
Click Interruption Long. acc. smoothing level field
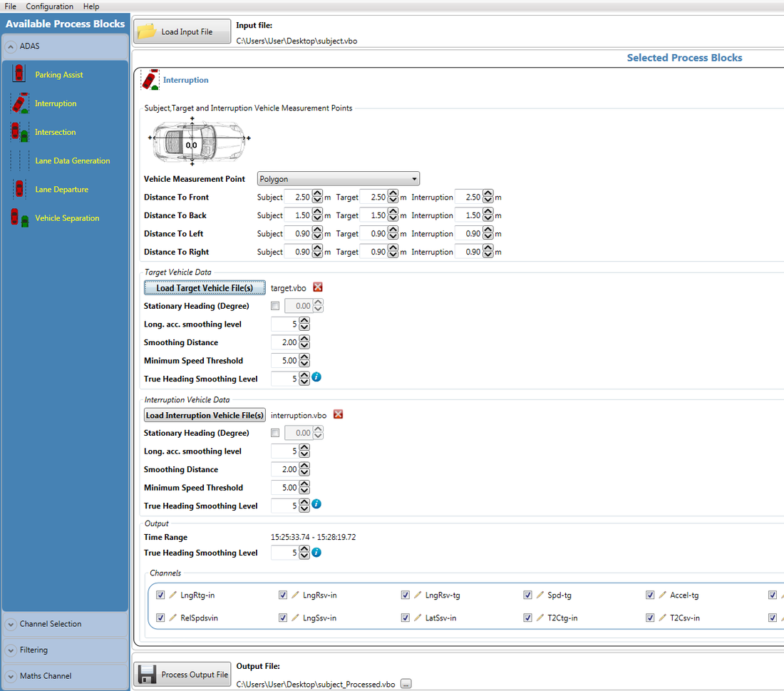click(285, 451)
